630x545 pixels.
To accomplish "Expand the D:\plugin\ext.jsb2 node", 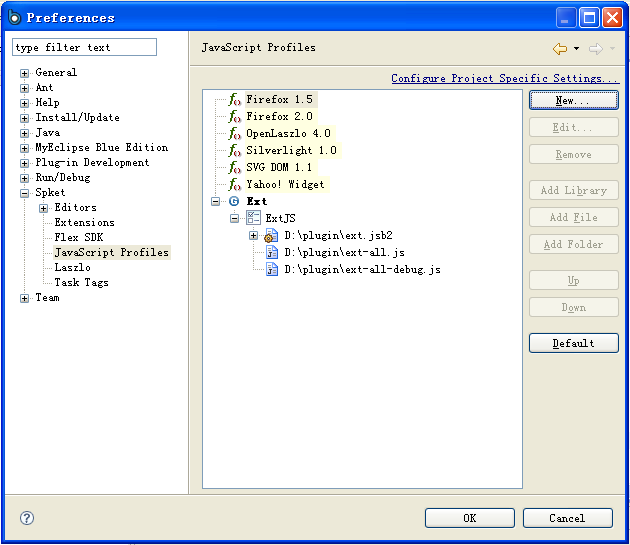I will [x=253, y=236].
